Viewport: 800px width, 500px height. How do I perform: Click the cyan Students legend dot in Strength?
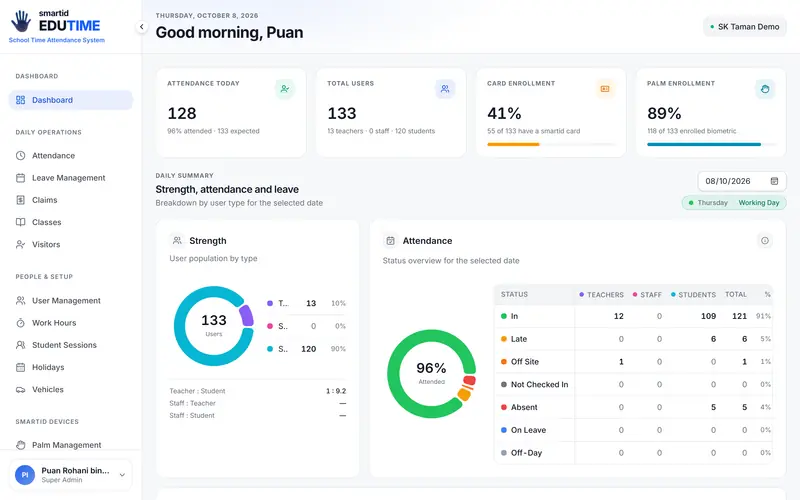tap(270, 349)
